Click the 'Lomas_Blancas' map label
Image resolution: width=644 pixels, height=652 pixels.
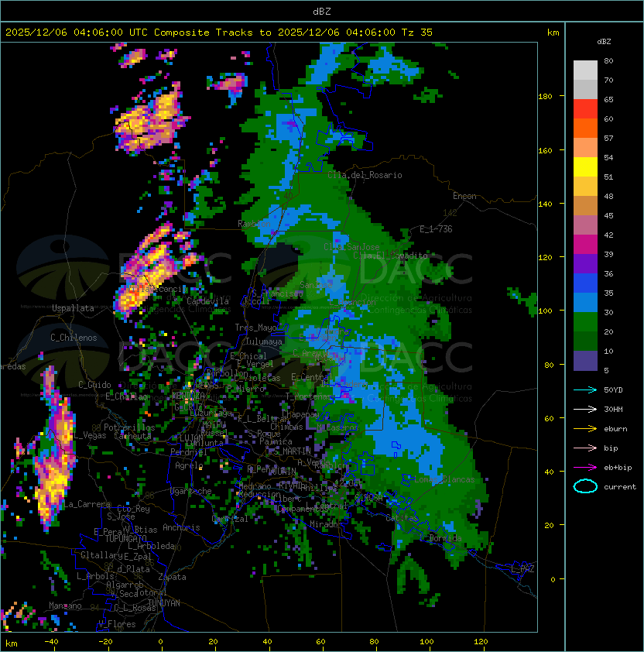444,479
